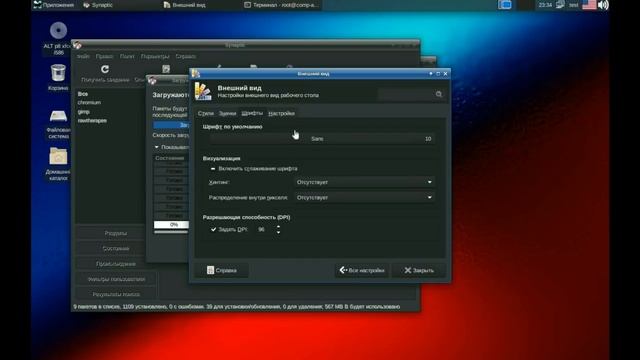Click the Внешний вид window title icon

[x=196, y=73]
